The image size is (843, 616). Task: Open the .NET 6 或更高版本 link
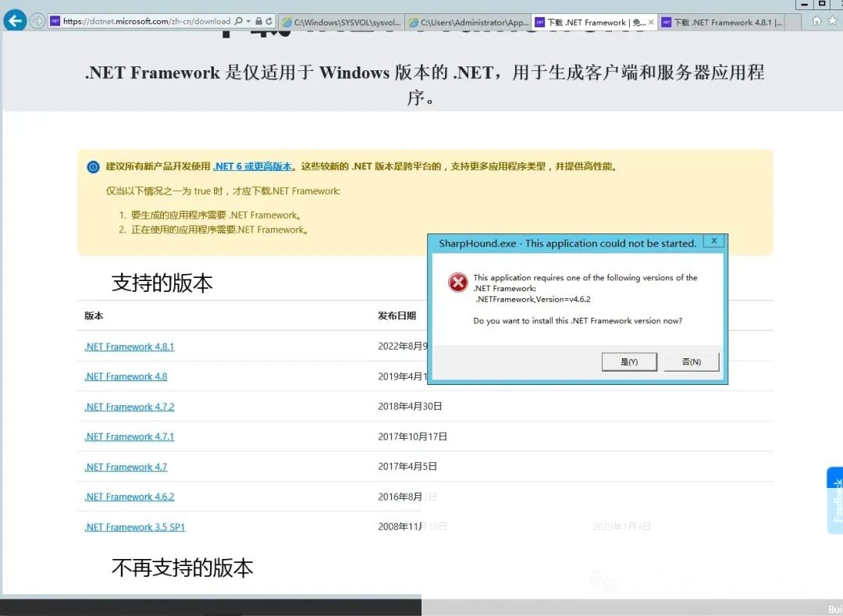click(253, 166)
